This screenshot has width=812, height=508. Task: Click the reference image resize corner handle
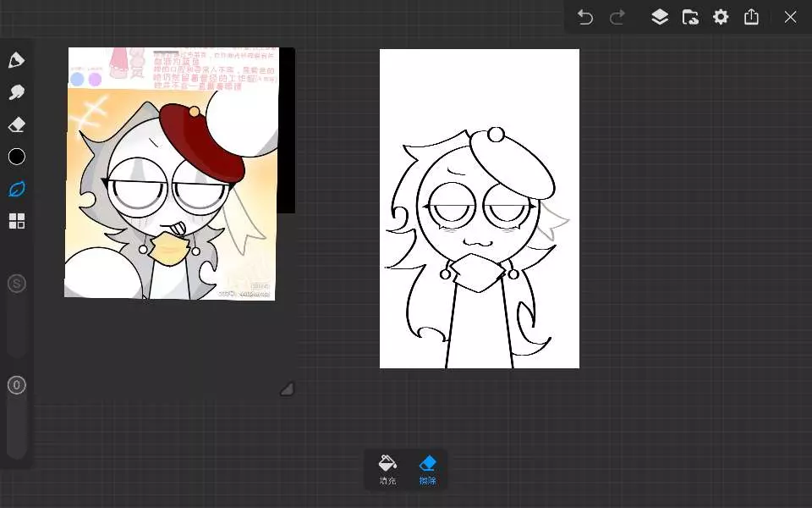pyautogui.click(x=287, y=389)
